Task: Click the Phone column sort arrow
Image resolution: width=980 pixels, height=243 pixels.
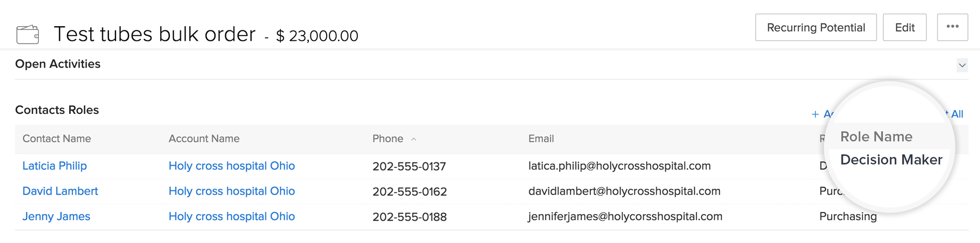Action: [x=414, y=139]
